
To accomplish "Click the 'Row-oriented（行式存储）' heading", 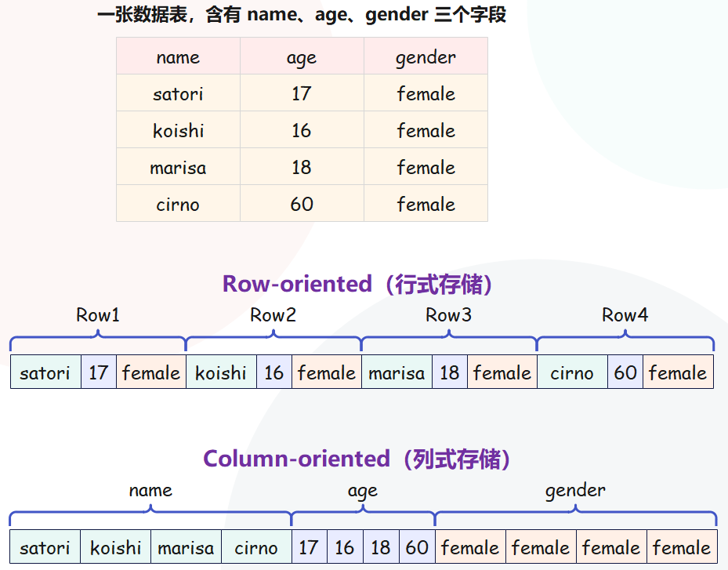I will coord(357,284).
